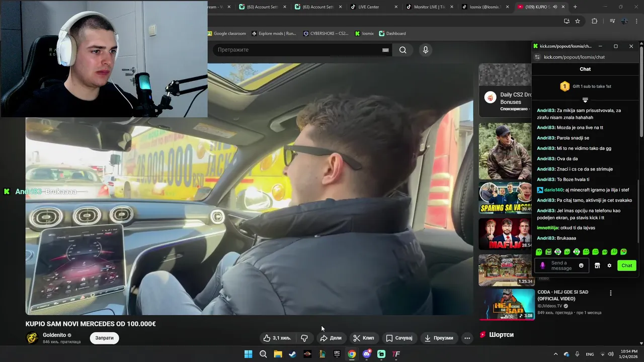The height and width of the screenshot is (362, 644).
Task: Click the Send a message chat input
Action: [x=562, y=265]
